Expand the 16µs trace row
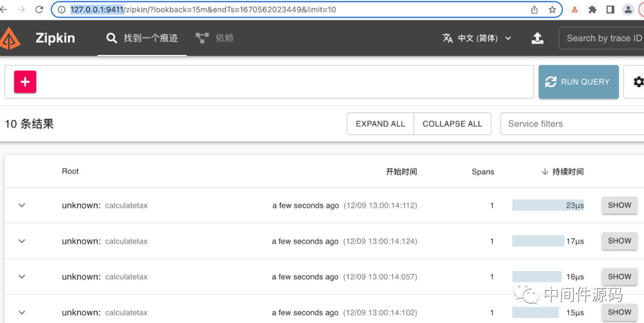This screenshot has width=644, height=323. 22,276
